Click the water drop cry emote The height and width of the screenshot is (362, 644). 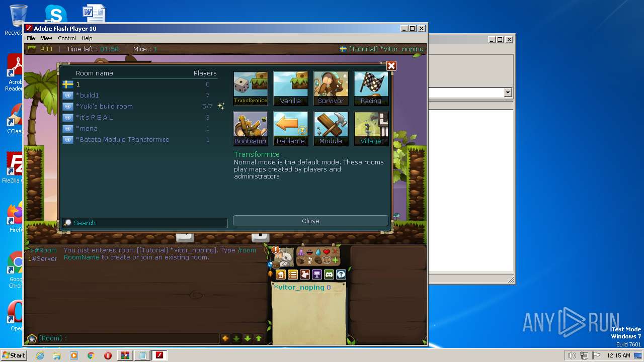(318, 252)
